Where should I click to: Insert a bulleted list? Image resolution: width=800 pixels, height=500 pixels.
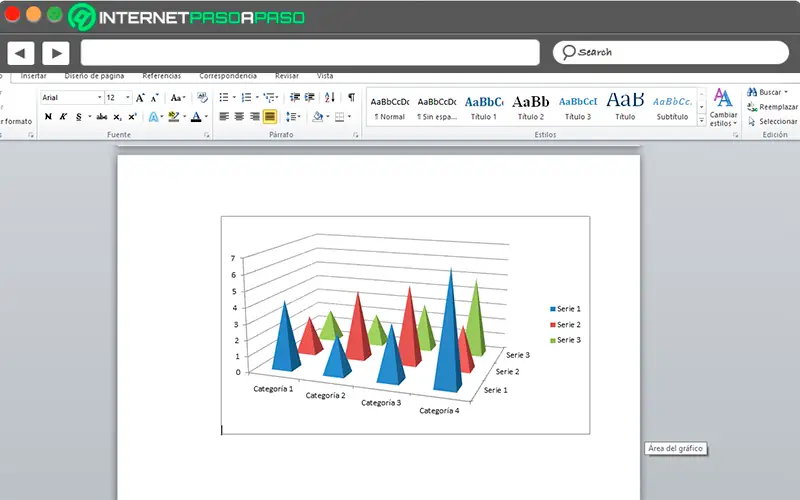pos(224,97)
